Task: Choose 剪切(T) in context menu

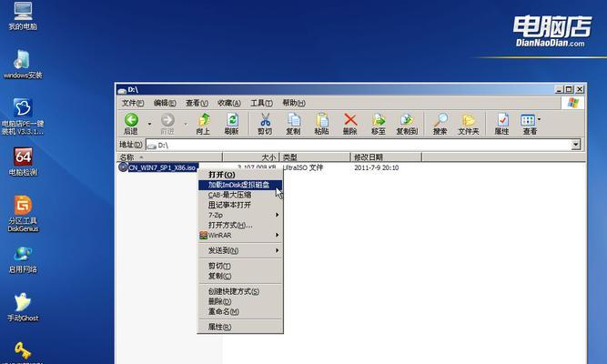Action: pos(240,266)
